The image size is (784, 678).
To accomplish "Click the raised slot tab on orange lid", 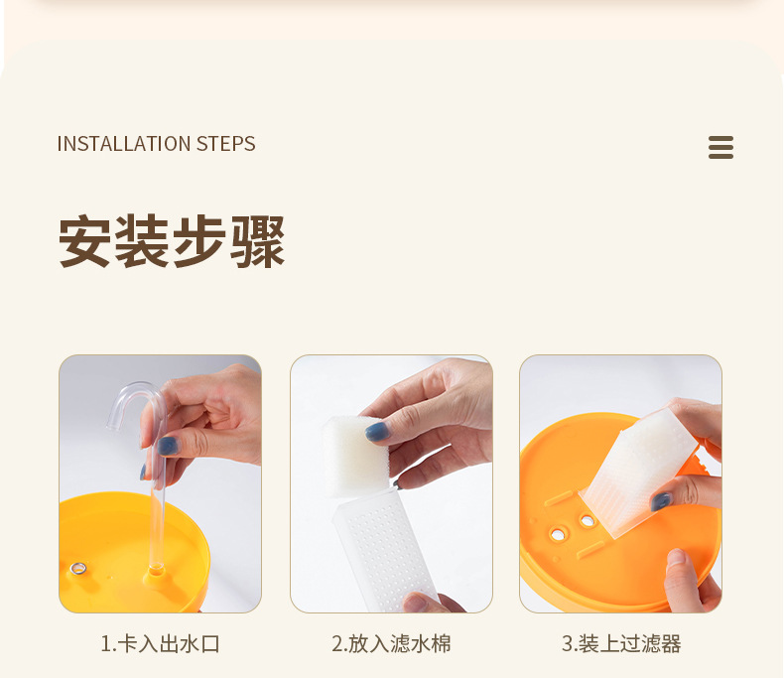I will tap(558, 498).
